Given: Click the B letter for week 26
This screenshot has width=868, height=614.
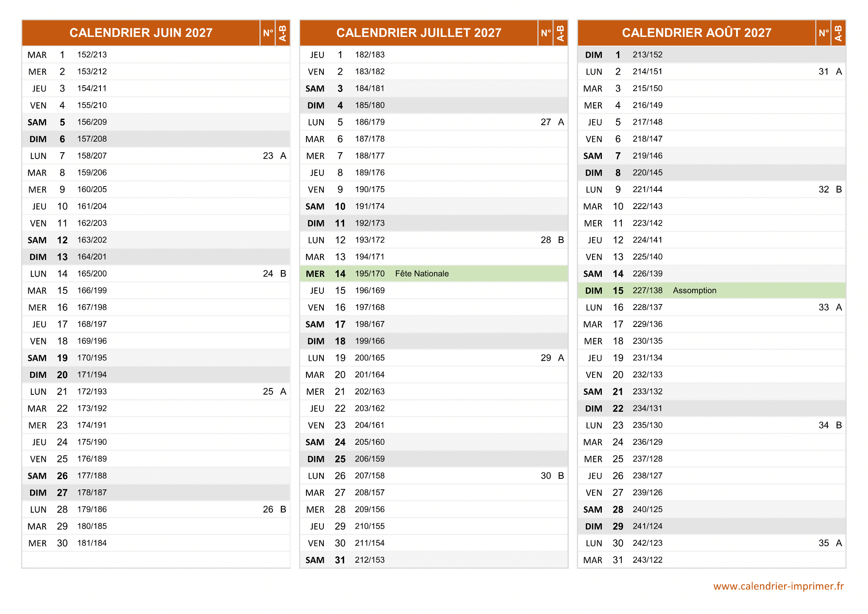Looking at the screenshot, I should pyautogui.click(x=283, y=509).
